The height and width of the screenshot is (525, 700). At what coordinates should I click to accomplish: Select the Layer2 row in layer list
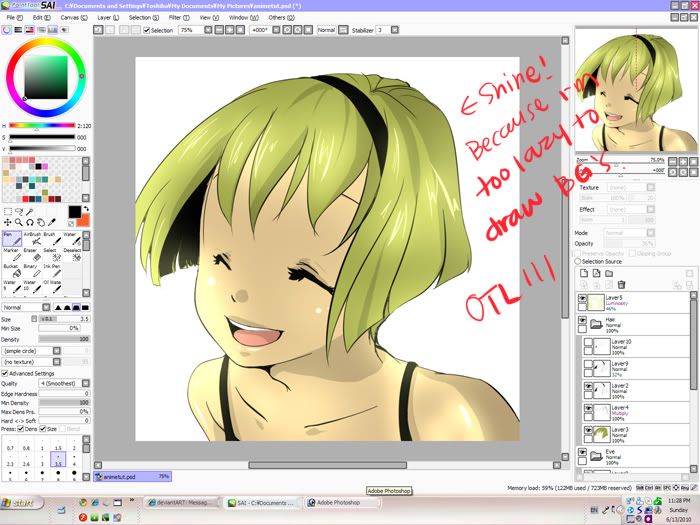636,390
